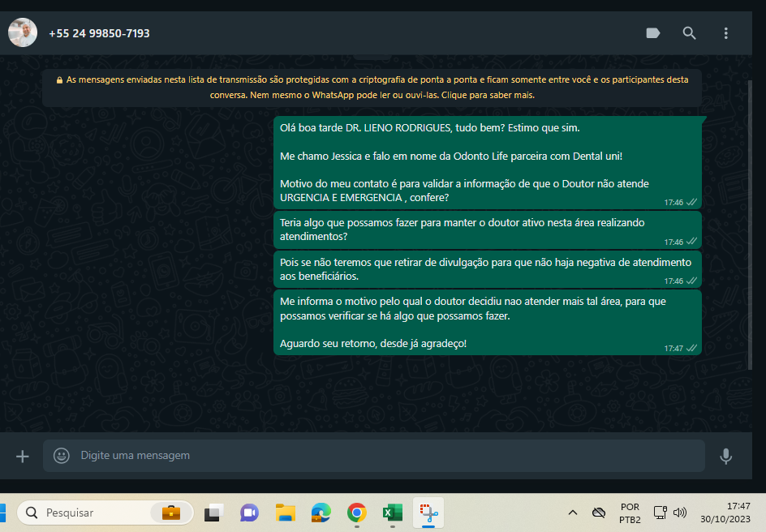
Task: Open the three-dot chat menu
Action: (x=726, y=33)
